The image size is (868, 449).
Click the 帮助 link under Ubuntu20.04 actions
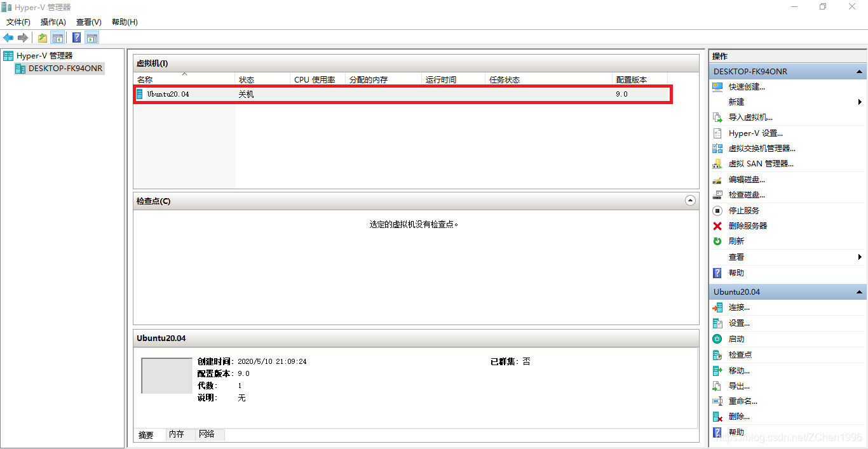click(736, 432)
